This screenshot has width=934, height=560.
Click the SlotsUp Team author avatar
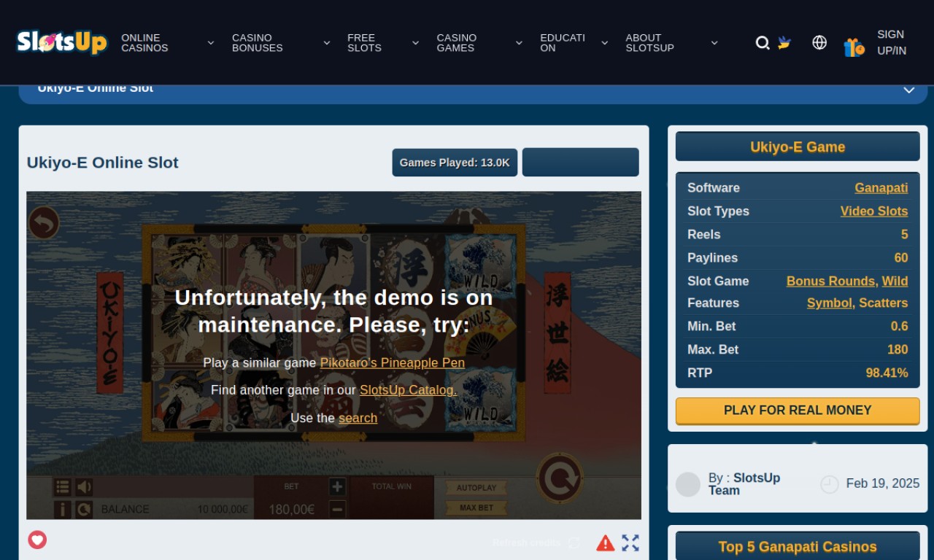click(688, 484)
